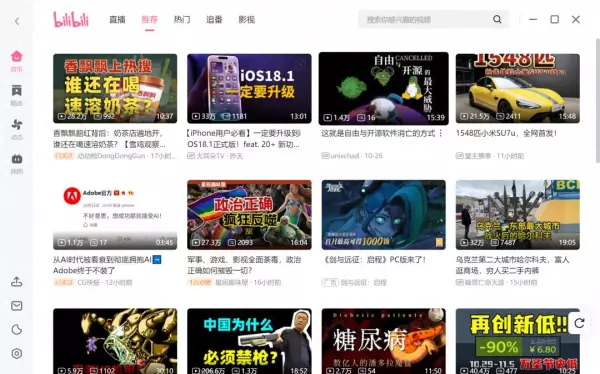Open the golden robot video thumbnail

[x=115, y=341]
